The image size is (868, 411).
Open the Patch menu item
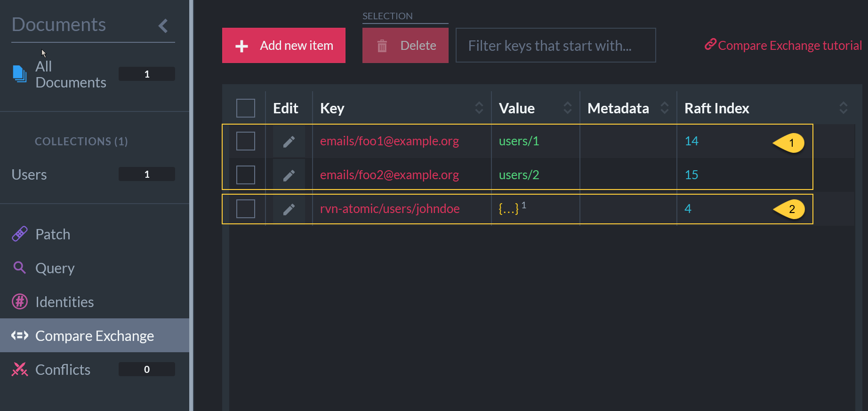53,234
